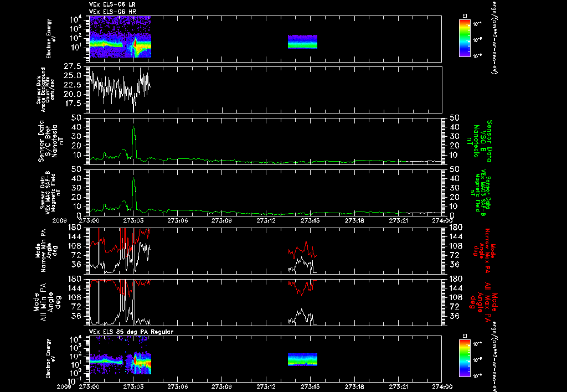Click the '273:18' mid time axis label
Viewport: 567px width, 392px height.
pos(354,220)
